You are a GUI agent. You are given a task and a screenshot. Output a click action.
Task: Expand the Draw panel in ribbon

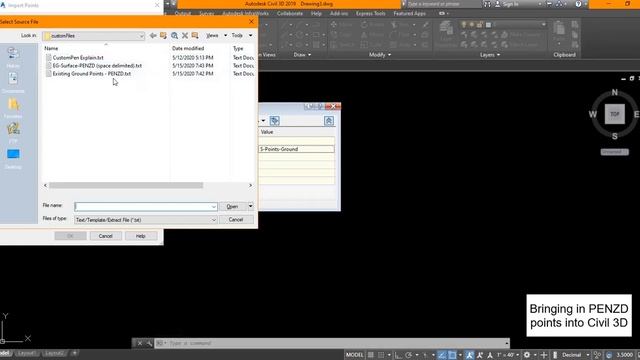click(302, 55)
